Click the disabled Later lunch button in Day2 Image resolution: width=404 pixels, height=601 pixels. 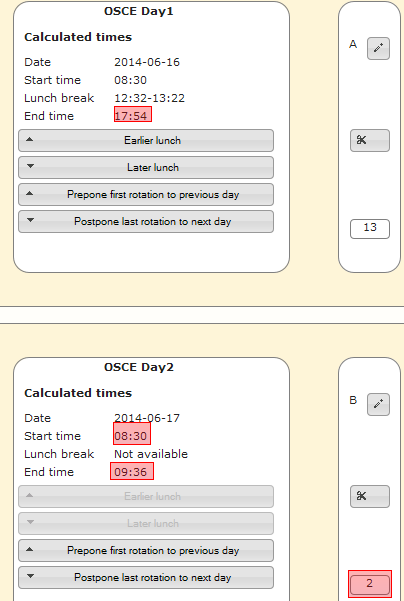pyautogui.click(x=146, y=524)
